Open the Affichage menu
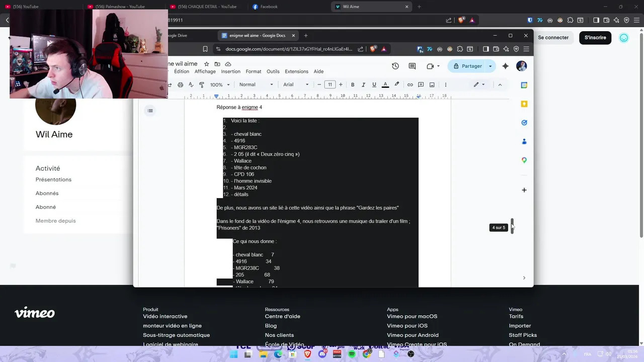The width and height of the screenshot is (644, 362). (205, 71)
